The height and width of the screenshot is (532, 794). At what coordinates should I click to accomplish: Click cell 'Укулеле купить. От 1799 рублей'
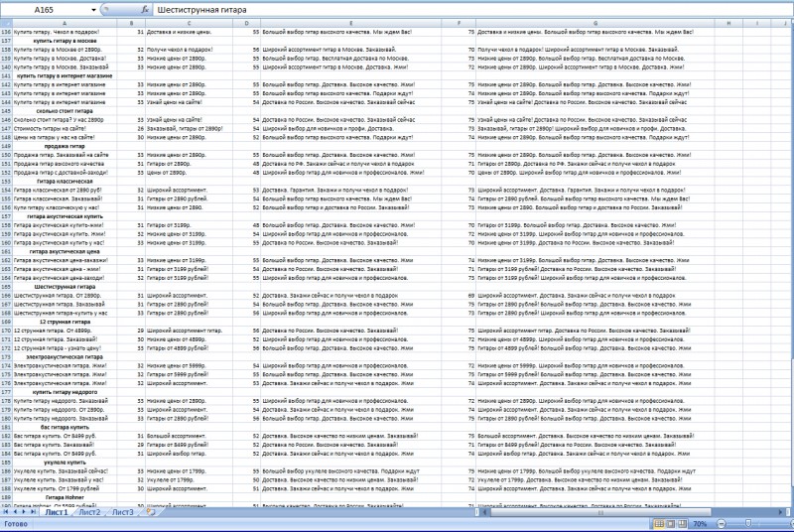coord(65,489)
